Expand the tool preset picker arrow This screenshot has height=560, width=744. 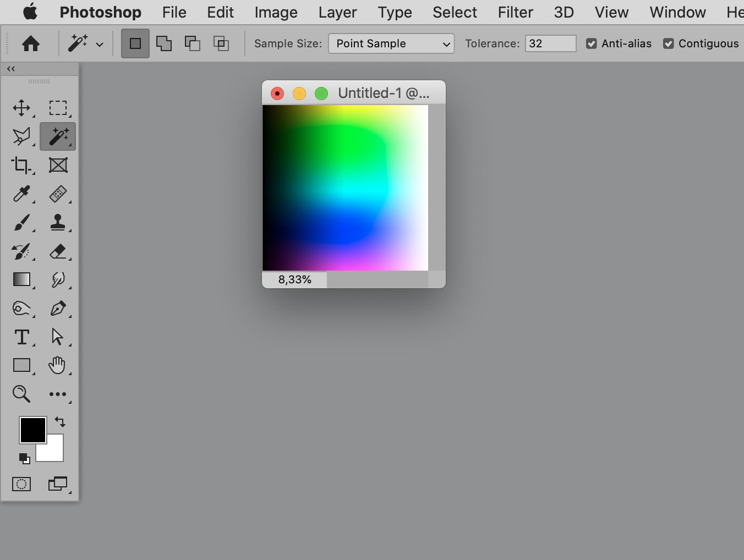coord(100,44)
